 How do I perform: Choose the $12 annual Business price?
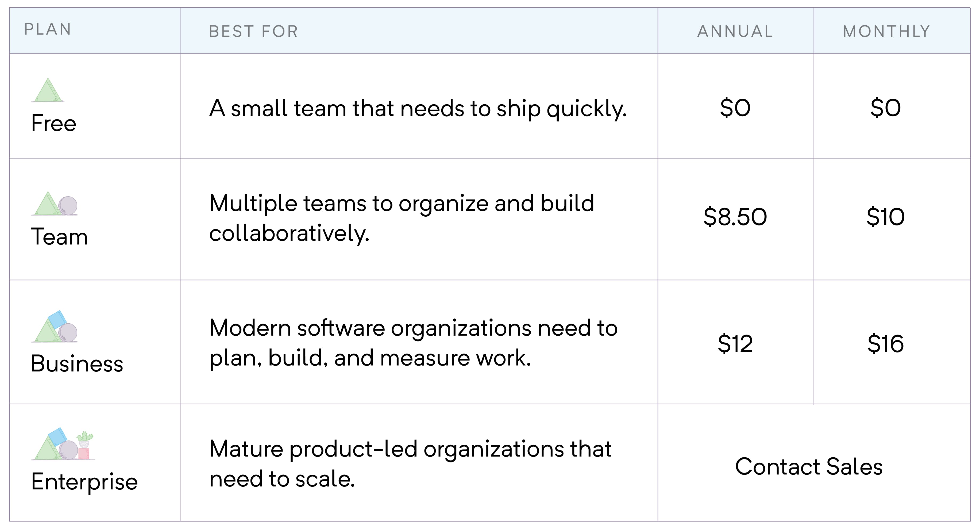click(x=735, y=344)
